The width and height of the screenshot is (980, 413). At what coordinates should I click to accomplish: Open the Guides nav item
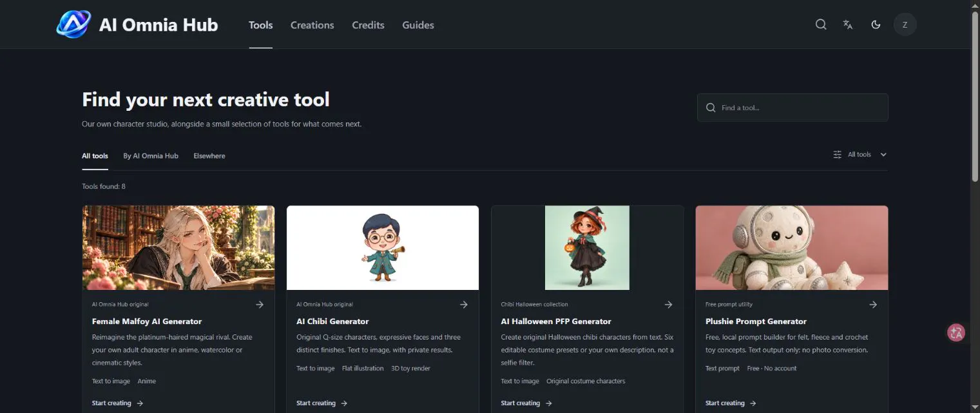coord(418,25)
